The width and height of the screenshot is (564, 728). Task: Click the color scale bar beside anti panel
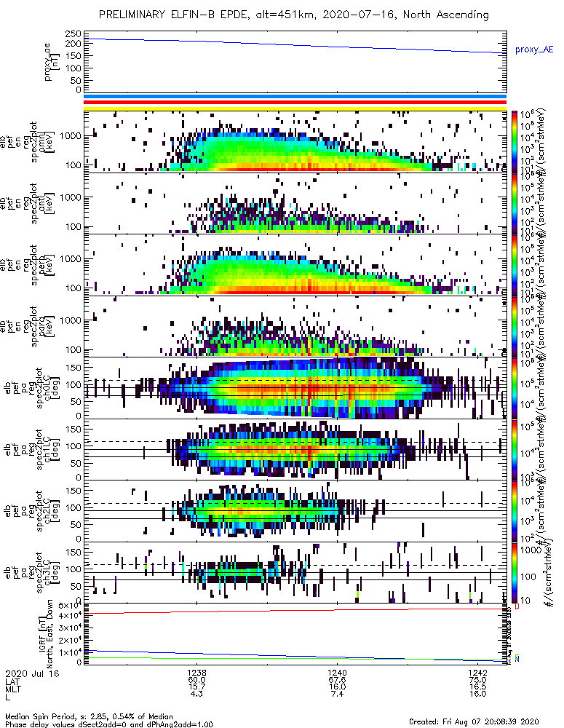pyautogui.click(x=514, y=203)
